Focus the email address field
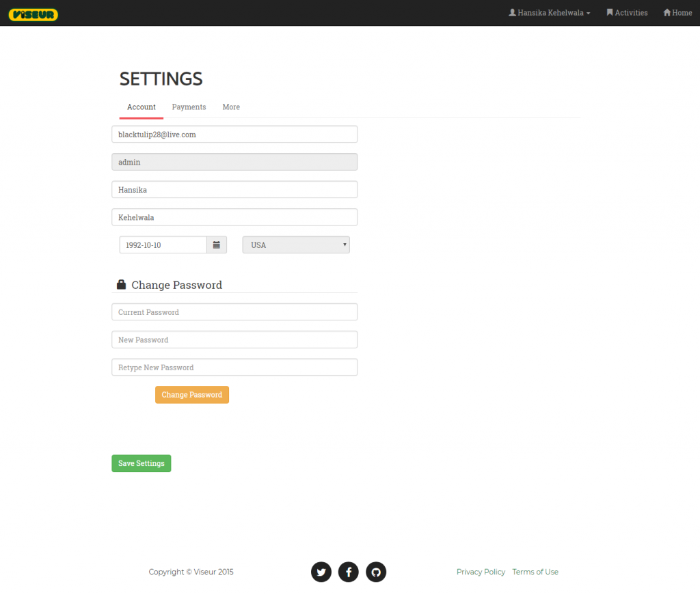 [x=234, y=135]
